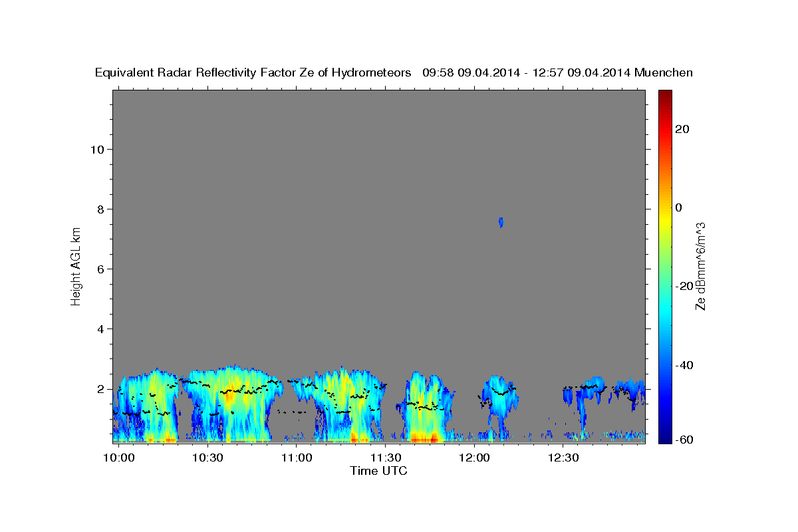Click the red ground echo near 11:45
798x532 pixels.
pos(424,438)
